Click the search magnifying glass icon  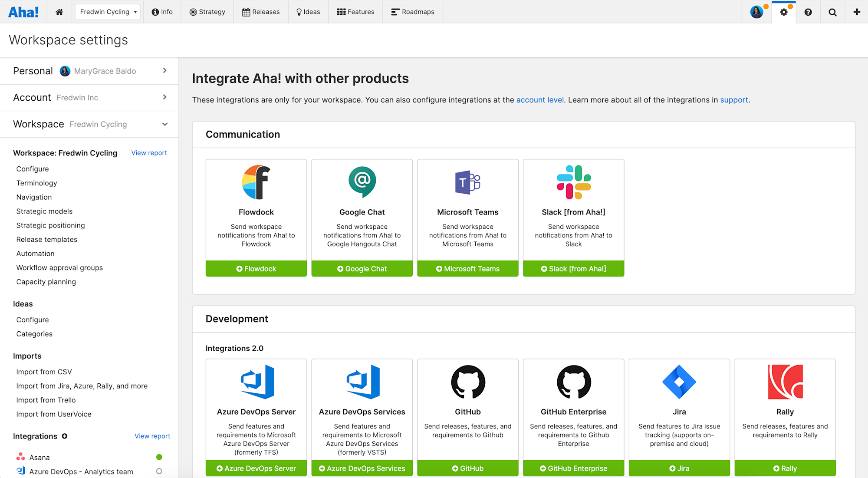832,12
